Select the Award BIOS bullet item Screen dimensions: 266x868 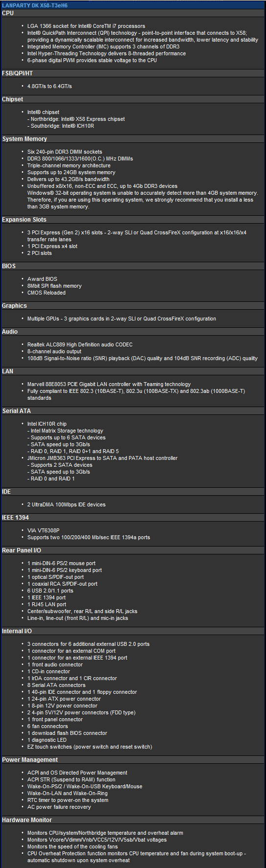coord(42,279)
